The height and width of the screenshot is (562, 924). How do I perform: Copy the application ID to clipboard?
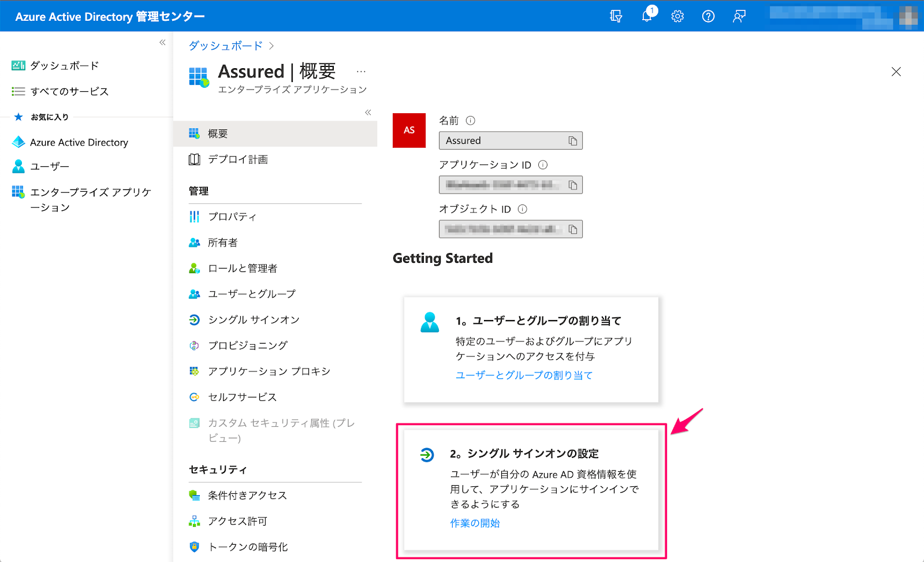pos(572,185)
